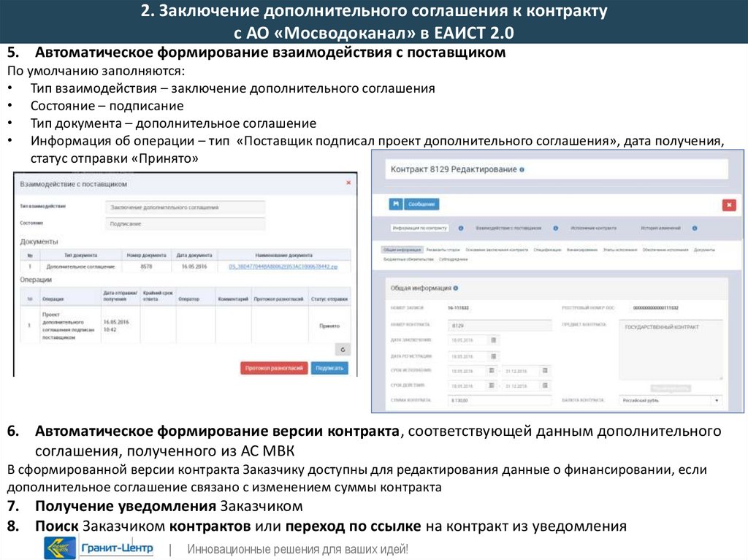Select the Этапы исполнения sub-tab
Image resolution: width=748 pixels, height=560 pixels.
pos(620,250)
